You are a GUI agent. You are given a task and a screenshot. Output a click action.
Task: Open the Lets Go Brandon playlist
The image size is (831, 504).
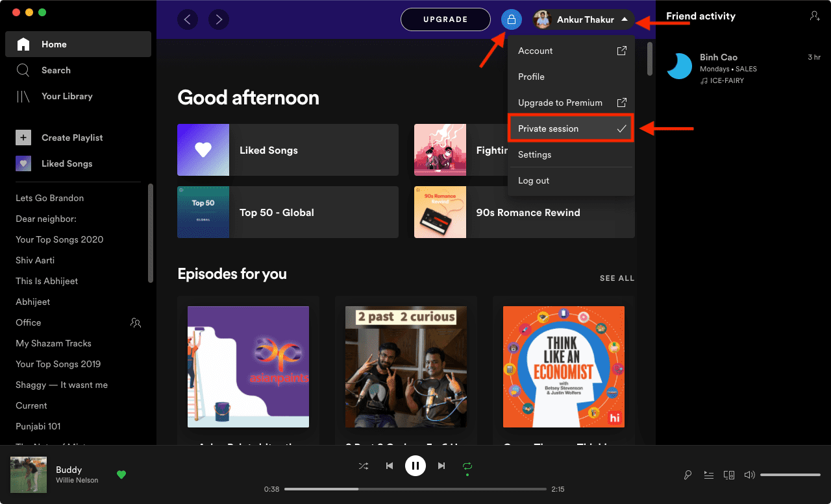point(49,198)
